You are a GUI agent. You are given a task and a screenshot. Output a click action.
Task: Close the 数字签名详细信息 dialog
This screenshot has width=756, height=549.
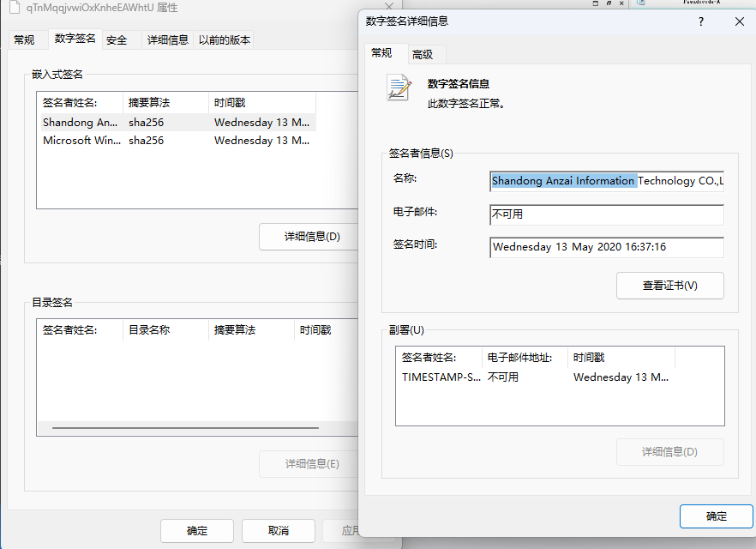(740, 21)
